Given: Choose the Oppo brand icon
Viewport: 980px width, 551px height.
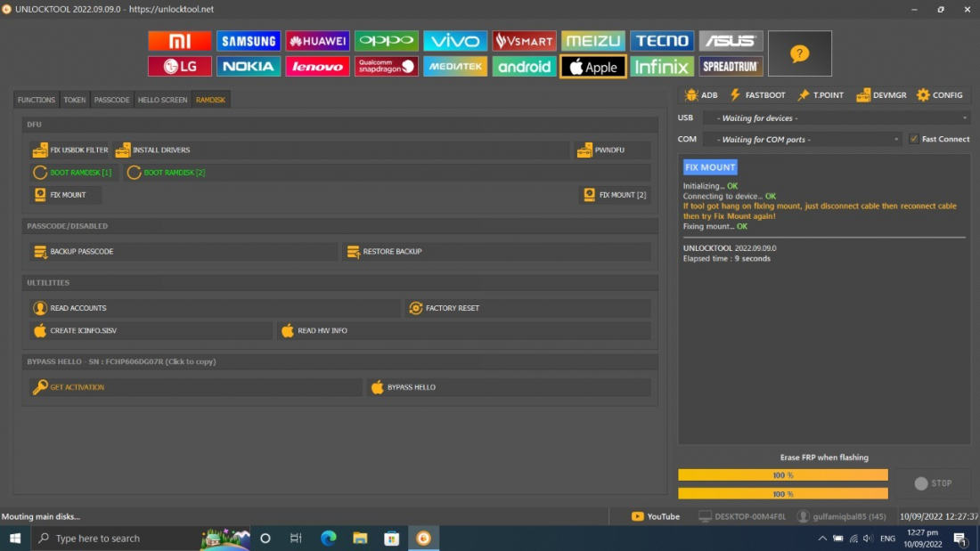Looking at the screenshot, I should click(387, 41).
